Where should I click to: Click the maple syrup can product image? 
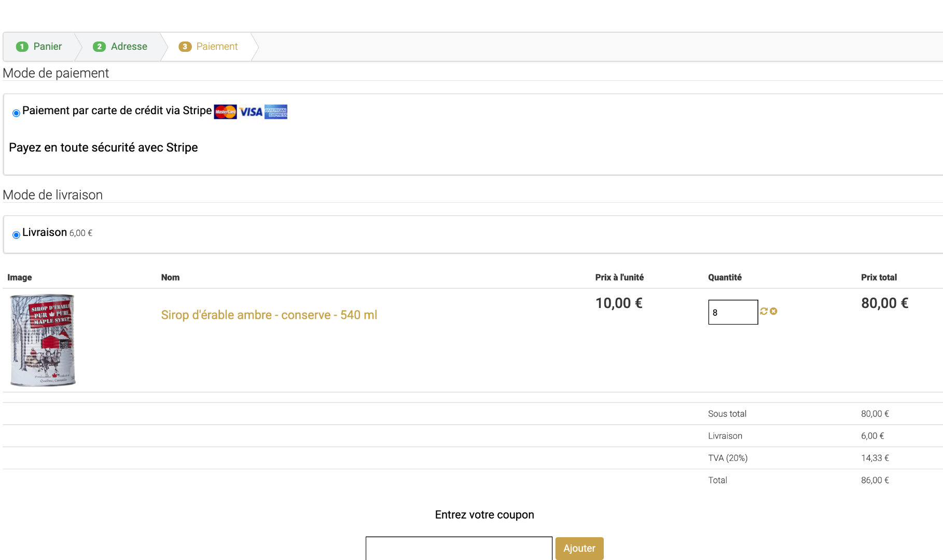[43, 340]
